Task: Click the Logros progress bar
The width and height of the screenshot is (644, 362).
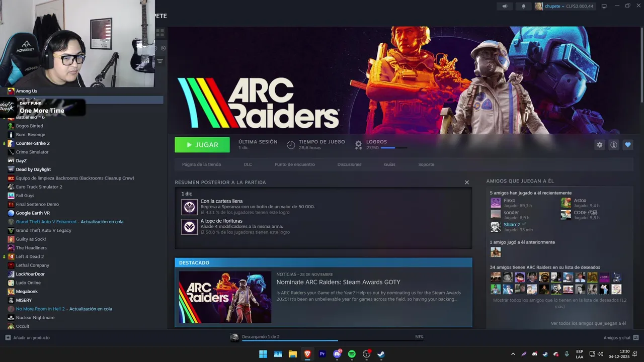Action: point(394,148)
